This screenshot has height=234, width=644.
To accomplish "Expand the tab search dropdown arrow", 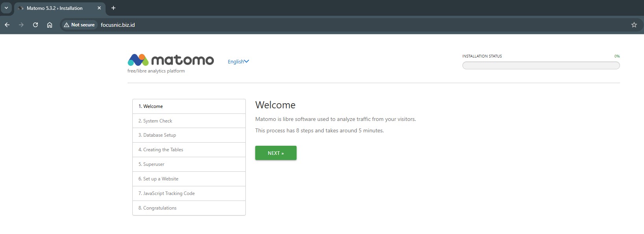I will 6,8.
